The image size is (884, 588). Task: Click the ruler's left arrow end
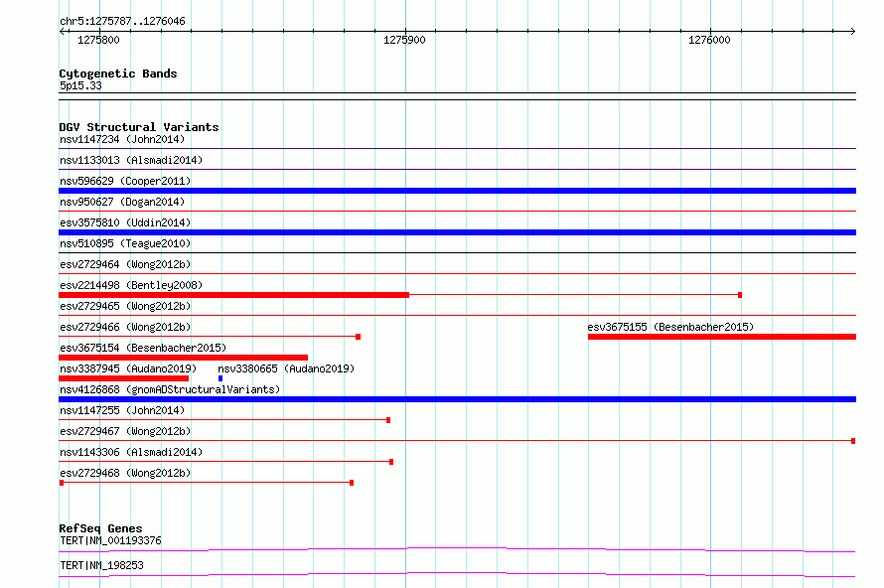pyautogui.click(x=62, y=31)
